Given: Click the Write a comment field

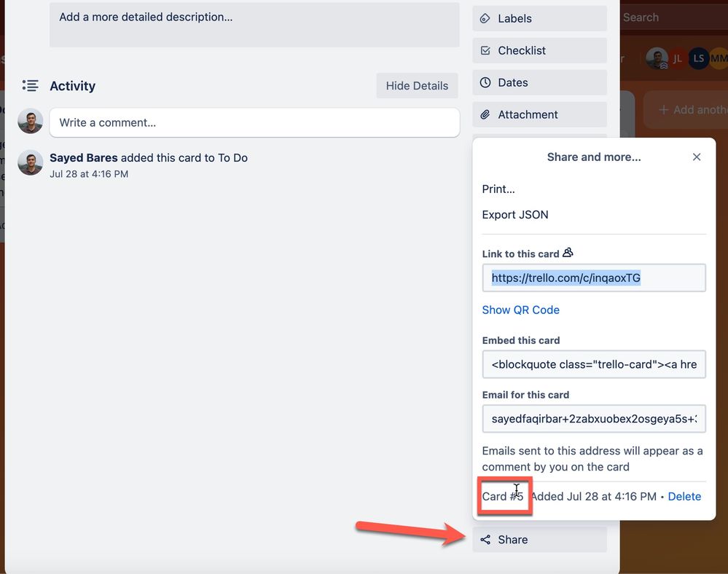Looking at the screenshot, I should tap(254, 122).
